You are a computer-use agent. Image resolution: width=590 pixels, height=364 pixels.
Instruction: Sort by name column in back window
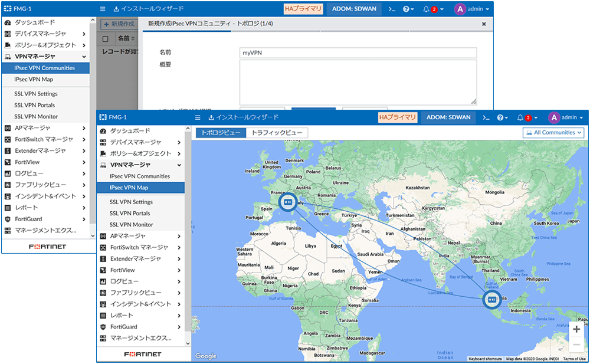pos(126,38)
